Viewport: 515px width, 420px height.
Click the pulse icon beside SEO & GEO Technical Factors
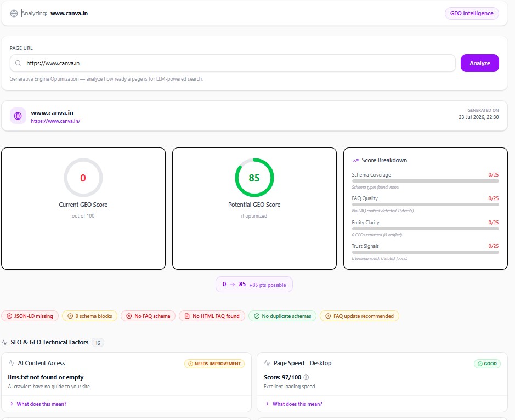tap(4, 343)
